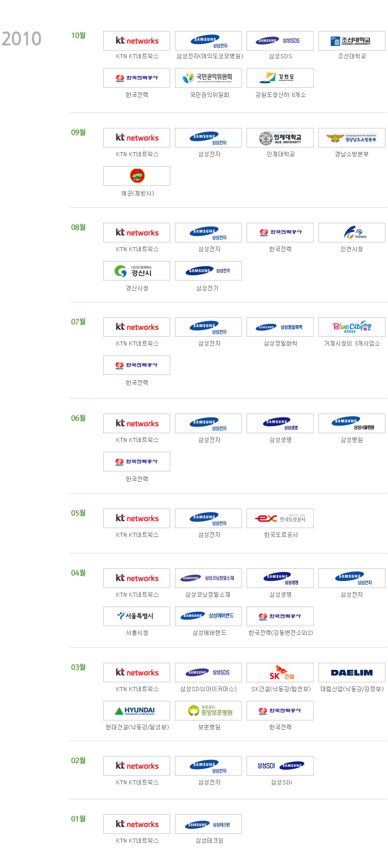Select the 삼성전기 logo in 08월
Screen dimensions: 388x868
[x=208, y=271]
